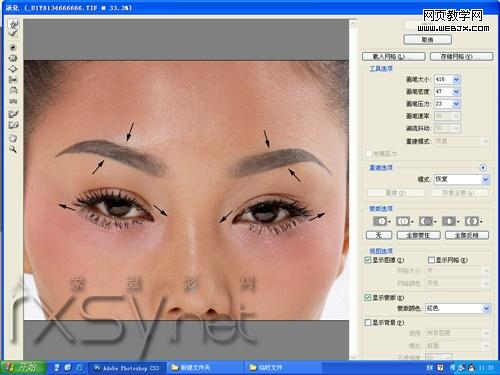Click the 恢复全部 (Restore All) button
This screenshot has width=500, height=375.
459,193
